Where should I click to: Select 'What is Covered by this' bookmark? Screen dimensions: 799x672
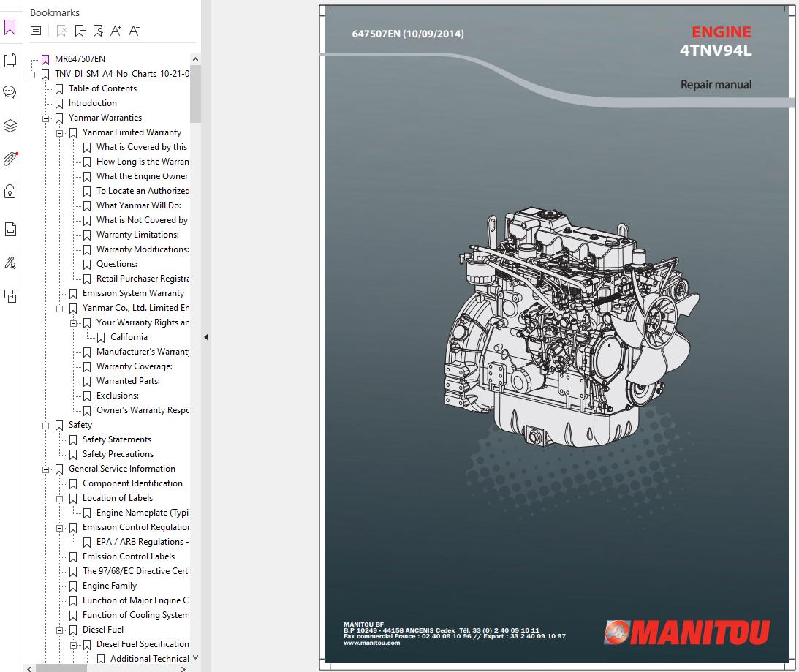click(142, 147)
